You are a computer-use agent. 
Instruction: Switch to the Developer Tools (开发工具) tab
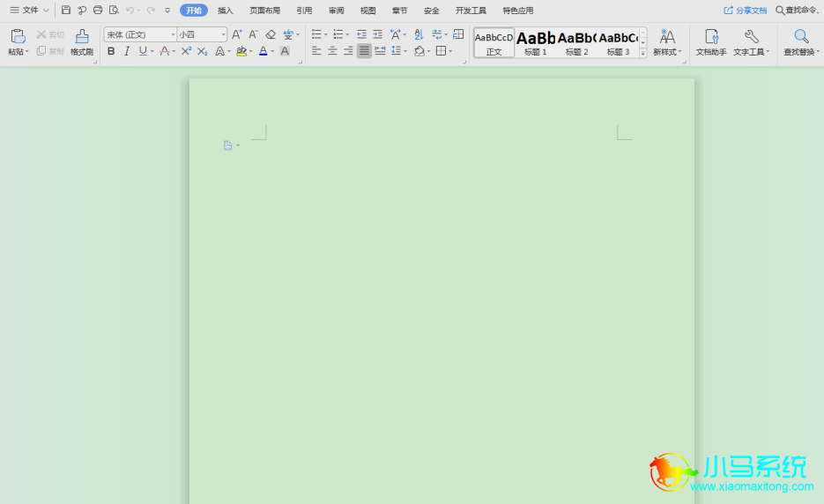coord(471,11)
